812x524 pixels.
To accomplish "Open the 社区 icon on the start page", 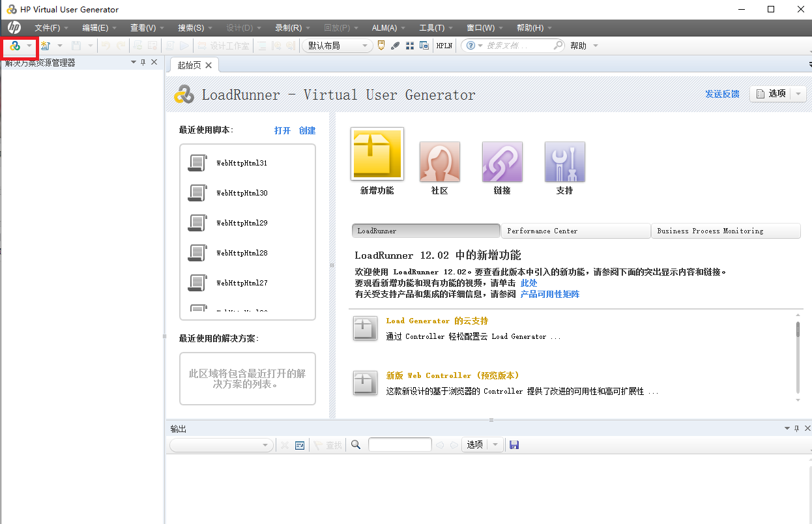I will tap(439, 161).
